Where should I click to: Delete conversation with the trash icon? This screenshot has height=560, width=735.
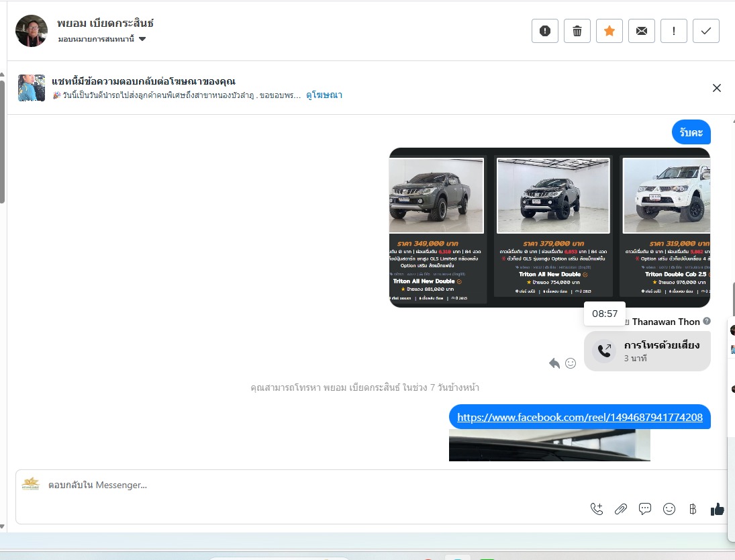point(577,31)
